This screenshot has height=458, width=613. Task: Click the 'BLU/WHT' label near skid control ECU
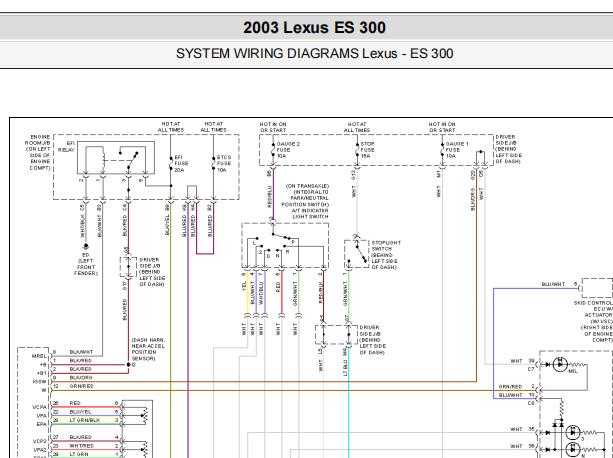click(553, 284)
